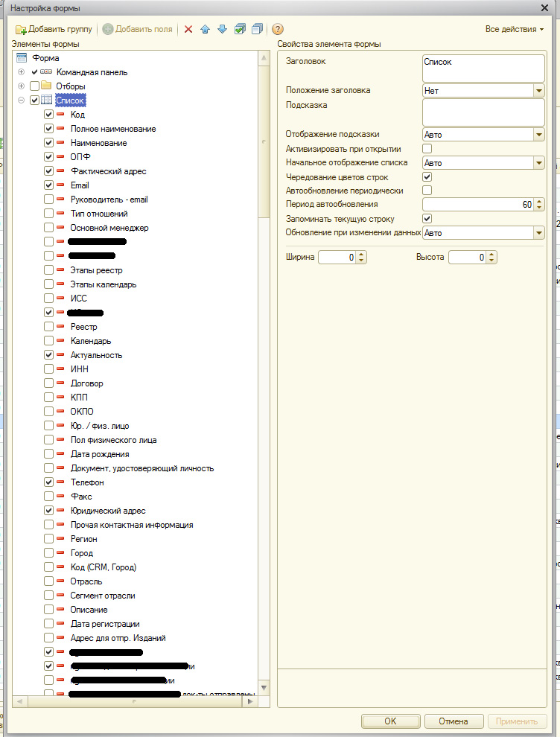The height and width of the screenshot is (737, 560).
Task: Open the Все действия menu
Action: tap(514, 29)
